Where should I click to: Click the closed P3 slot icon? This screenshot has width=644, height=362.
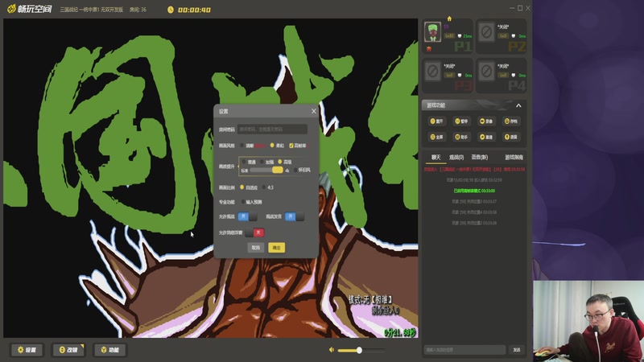(432, 71)
